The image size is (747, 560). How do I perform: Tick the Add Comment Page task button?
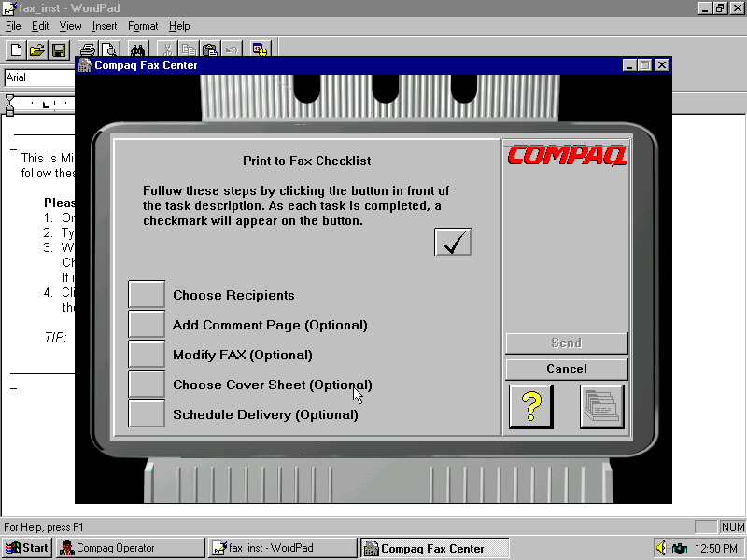pyautogui.click(x=147, y=324)
